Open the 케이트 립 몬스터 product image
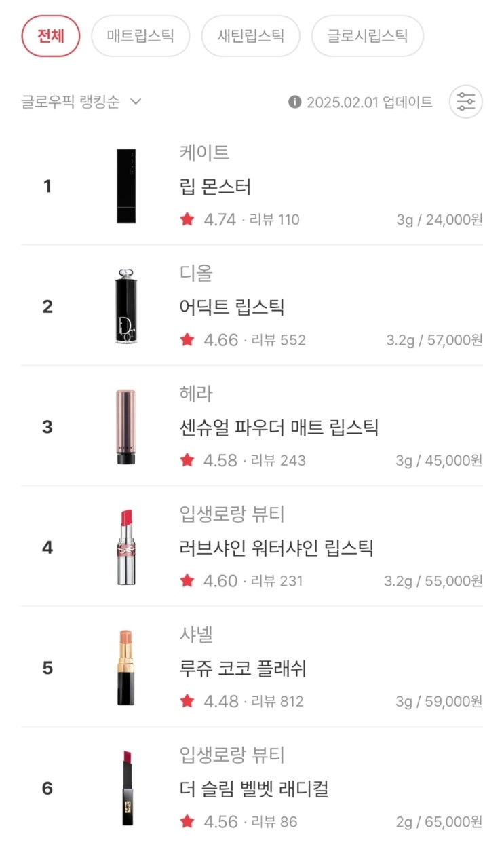 coord(126,186)
